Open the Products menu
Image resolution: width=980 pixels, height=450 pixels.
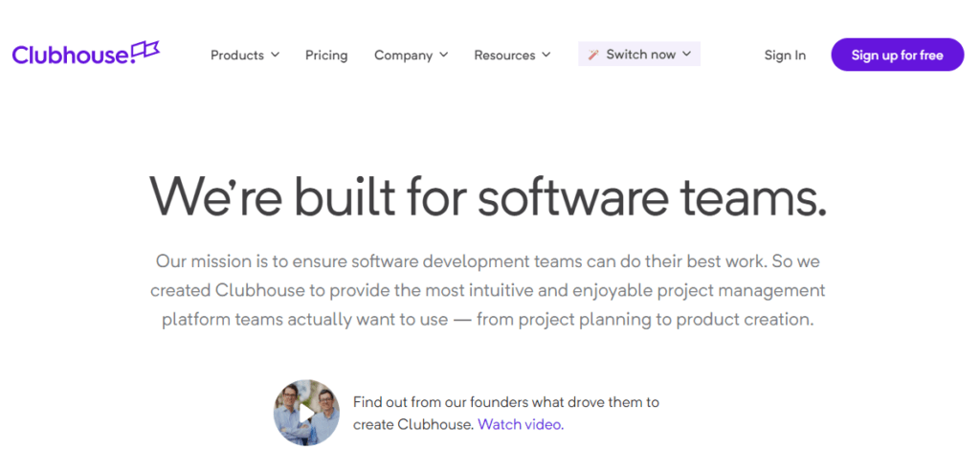click(245, 55)
